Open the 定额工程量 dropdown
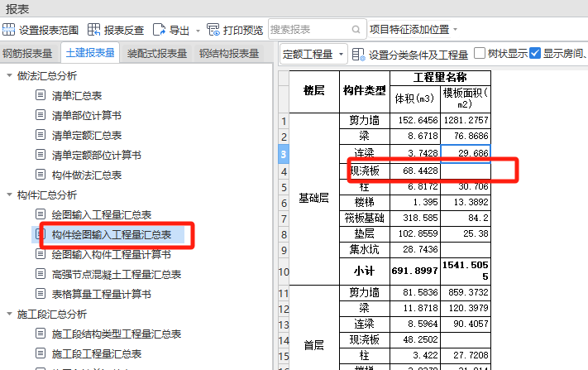588x370 pixels. 313,55
